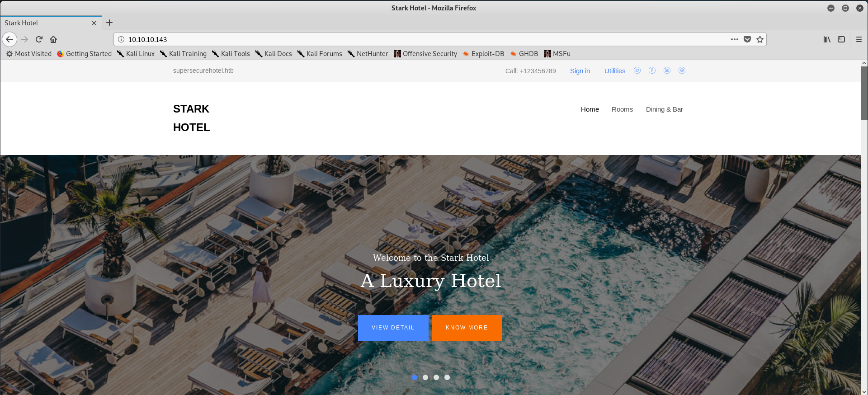Open NetHunter bookmark
868x395 pixels.
point(368,54)
